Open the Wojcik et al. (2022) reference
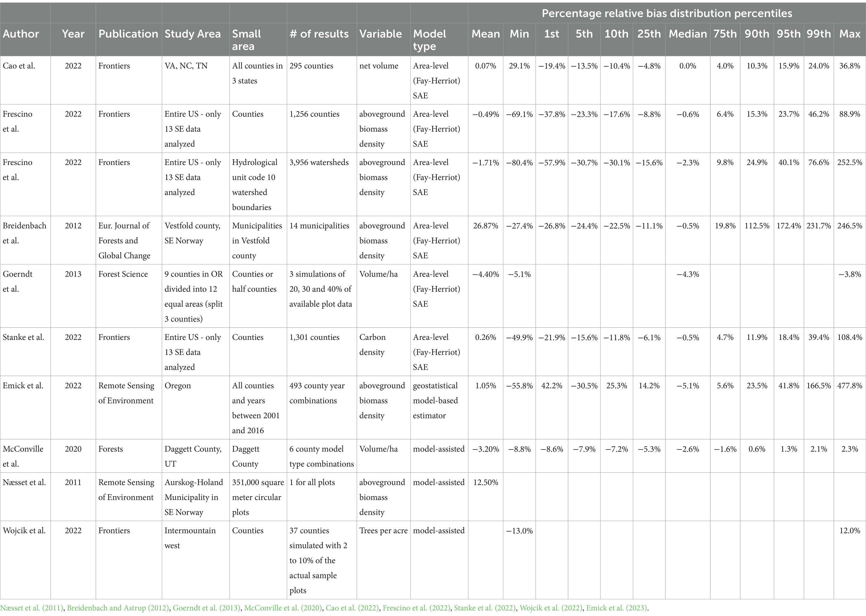Viewport: 866px width, 616px height. [551, 608]
